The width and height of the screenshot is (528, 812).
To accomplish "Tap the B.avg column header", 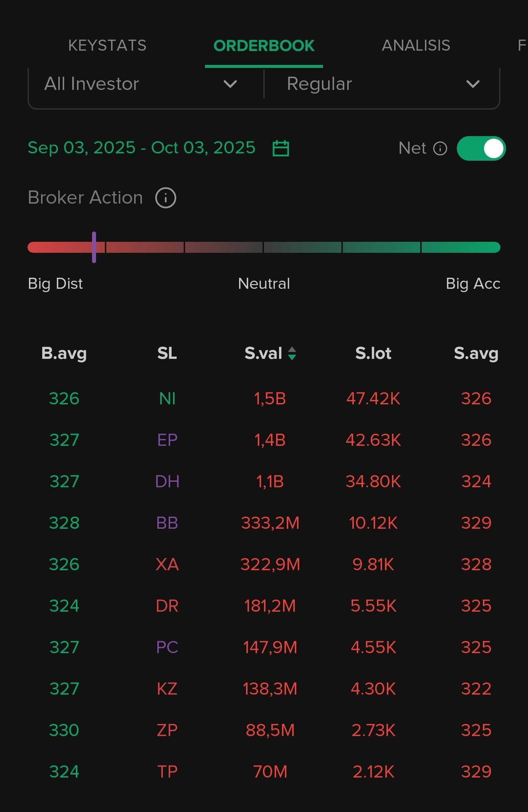I will coord(64,353).
